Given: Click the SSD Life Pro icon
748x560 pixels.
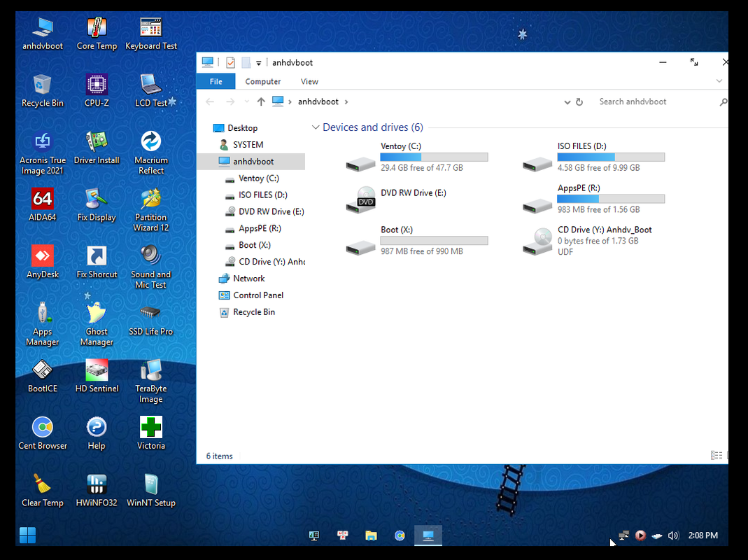Looking at the screenshot, I should 150,319.
